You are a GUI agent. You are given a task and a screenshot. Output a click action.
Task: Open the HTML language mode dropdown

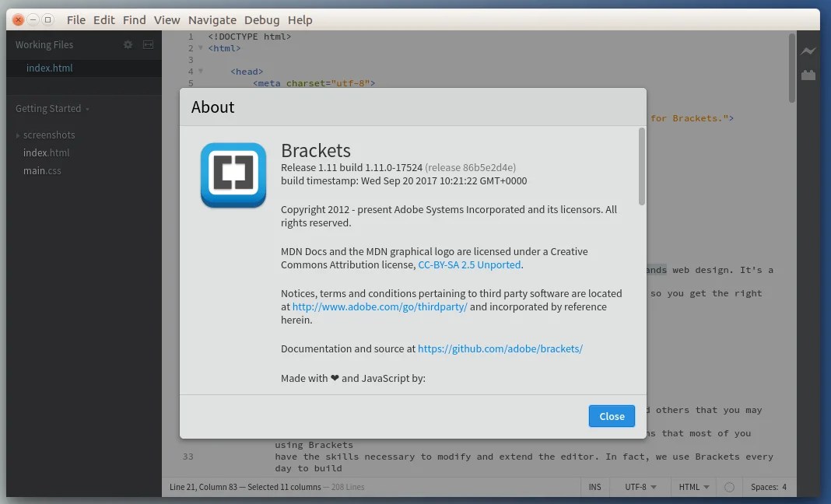pyautogui.click(x=692, y=487)
